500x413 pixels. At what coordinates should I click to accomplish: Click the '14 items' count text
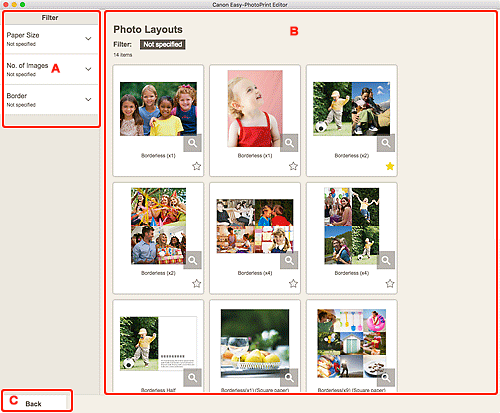(123, 55)
